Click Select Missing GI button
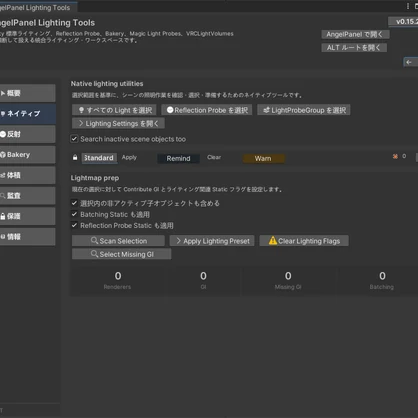The height and width of the screenshot is (418, 418). [122, 254]
